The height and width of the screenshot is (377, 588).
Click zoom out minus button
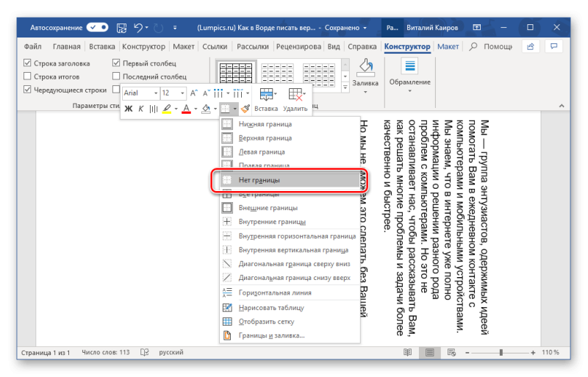pyautogui.click(x=467, y=352)
